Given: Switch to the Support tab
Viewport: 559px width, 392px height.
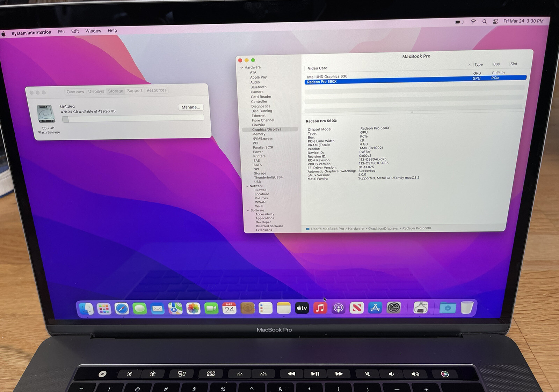Looking at the screenshot, I should (x=135, y=91).
